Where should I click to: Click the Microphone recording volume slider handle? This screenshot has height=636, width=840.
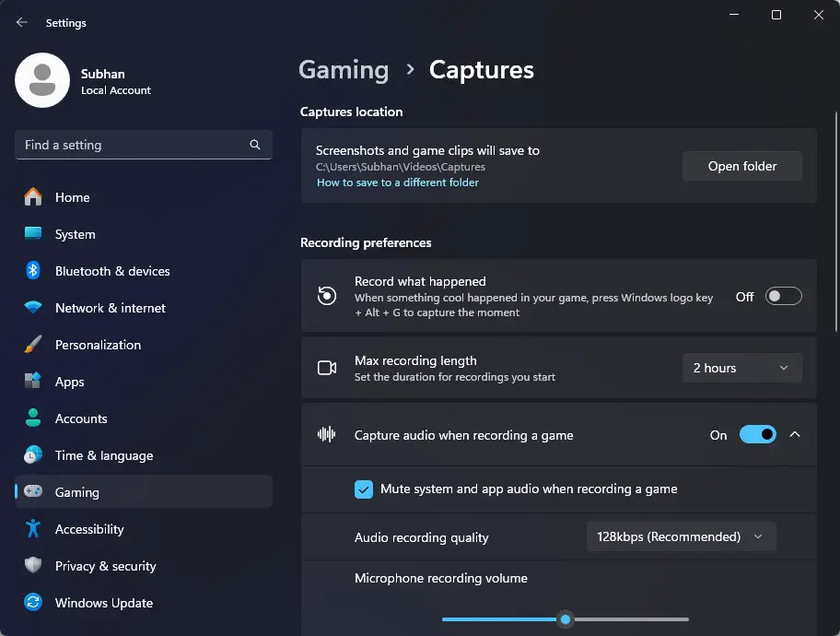[x=566, y=619]
